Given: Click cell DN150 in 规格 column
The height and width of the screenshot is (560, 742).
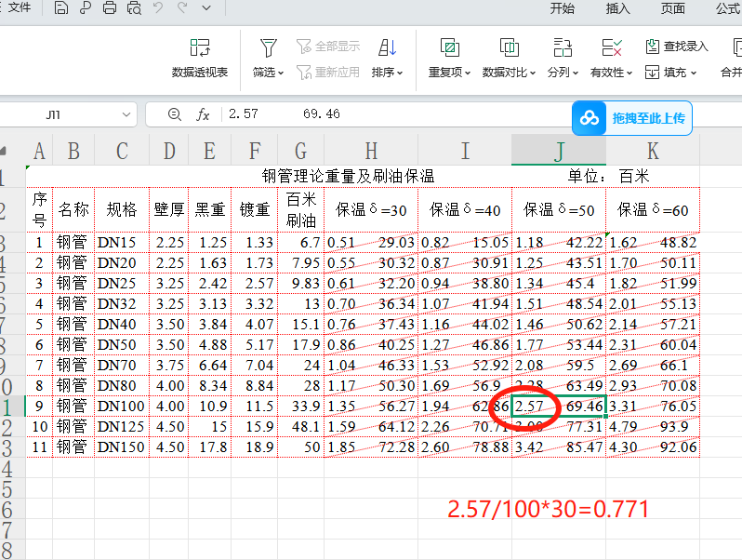Looking at the screenshot, I should click(122, 447).
